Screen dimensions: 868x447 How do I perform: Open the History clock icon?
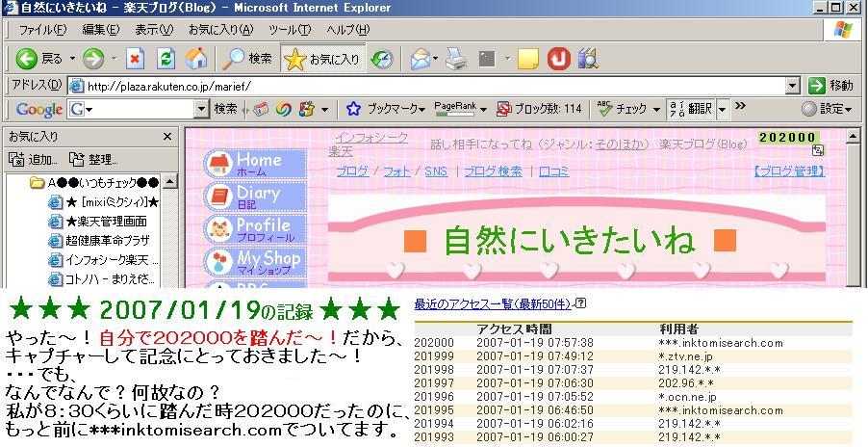382,59
